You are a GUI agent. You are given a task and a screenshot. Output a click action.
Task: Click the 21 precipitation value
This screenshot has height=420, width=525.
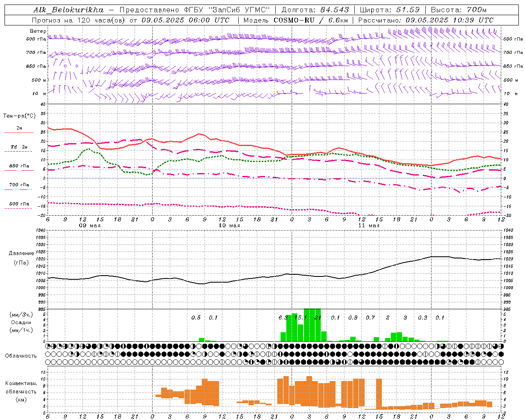[x=318, y=317]
